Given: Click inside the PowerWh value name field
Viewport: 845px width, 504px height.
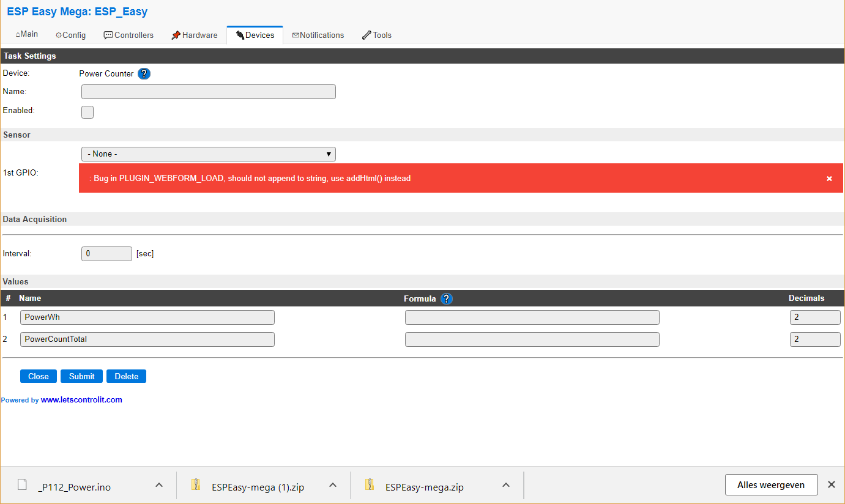Looking at the screenshot, I should click(x=147, y=317).
